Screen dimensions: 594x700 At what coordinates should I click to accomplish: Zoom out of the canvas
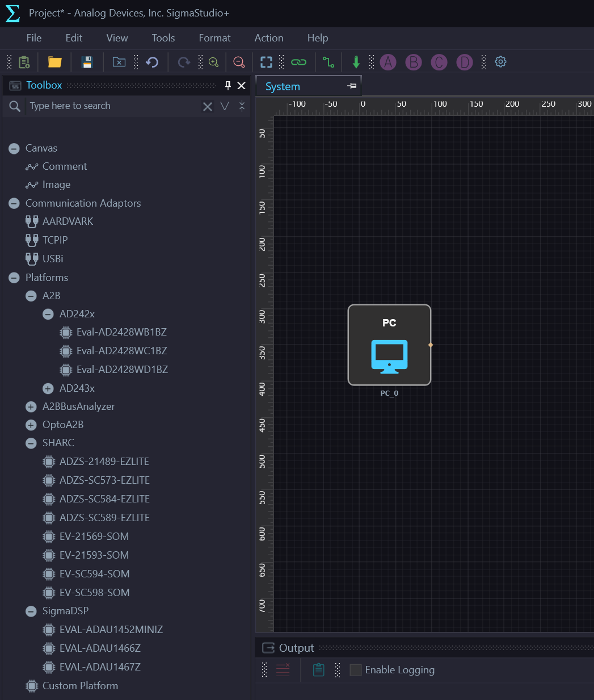[239, 62]
